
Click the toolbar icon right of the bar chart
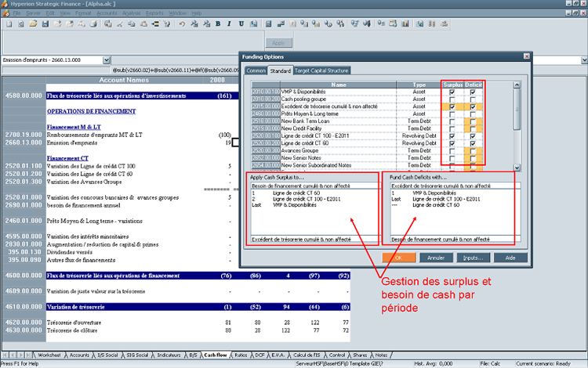coord(419,24)
